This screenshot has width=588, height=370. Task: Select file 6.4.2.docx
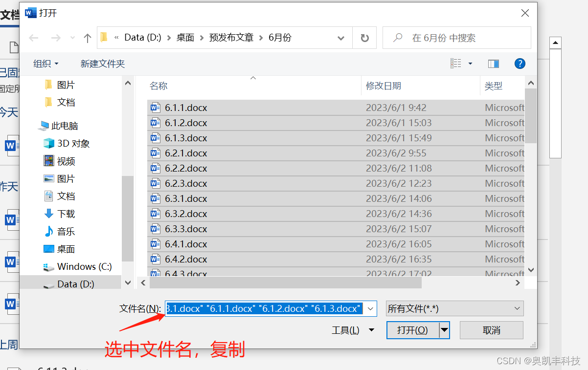click(336, 259)
